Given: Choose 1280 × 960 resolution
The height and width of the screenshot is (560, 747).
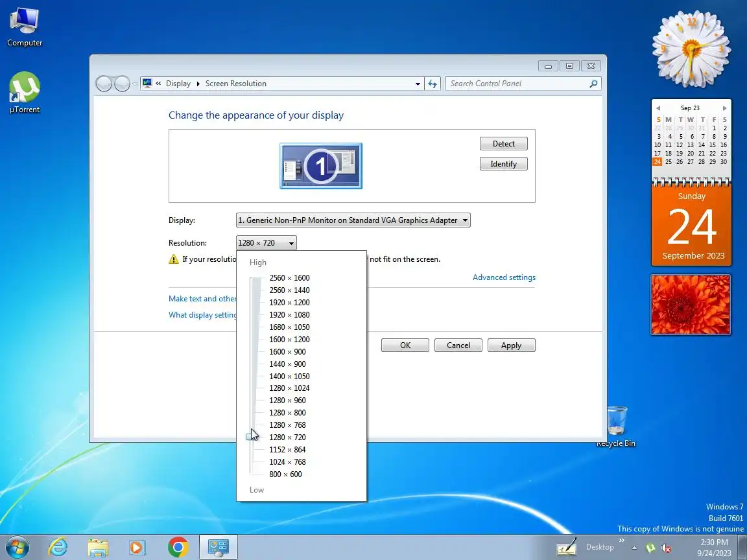Looking at the screenshot, I should (x=287, y=401).
